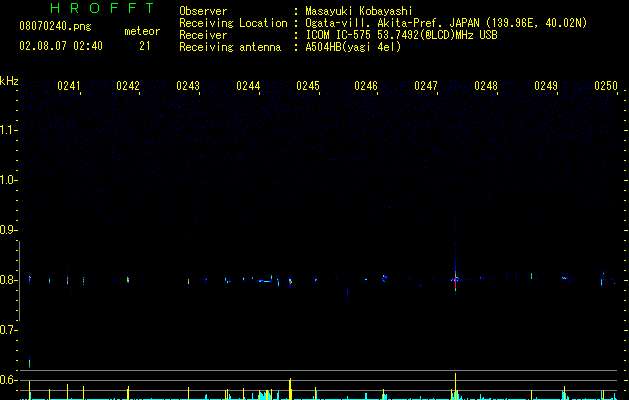
Task: Click the 0247 time marker
Action: 426,86
